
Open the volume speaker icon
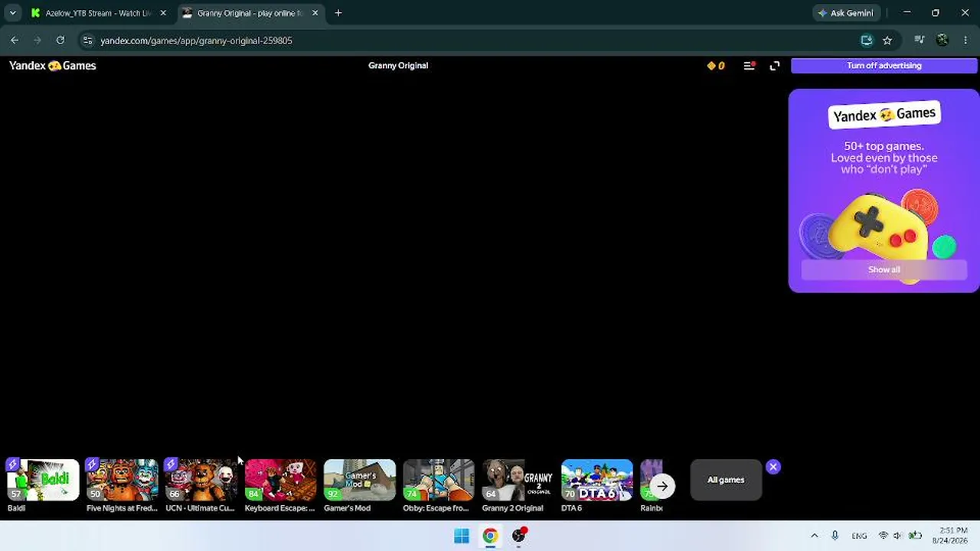click(898, 536)
